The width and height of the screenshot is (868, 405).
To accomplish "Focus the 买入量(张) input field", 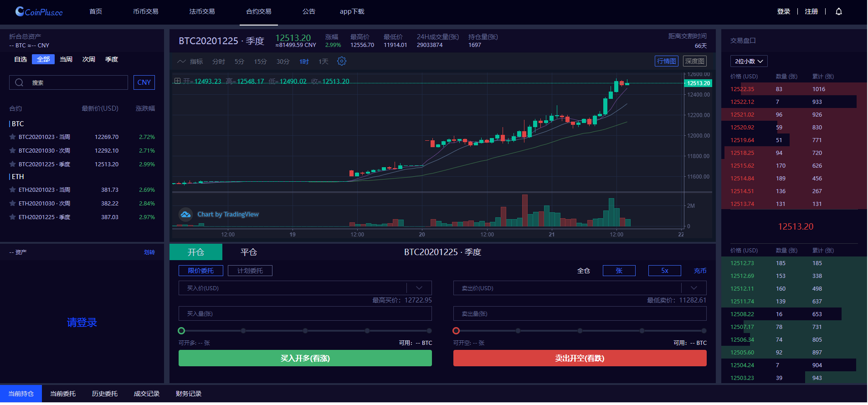I will (x=305, y=313).
